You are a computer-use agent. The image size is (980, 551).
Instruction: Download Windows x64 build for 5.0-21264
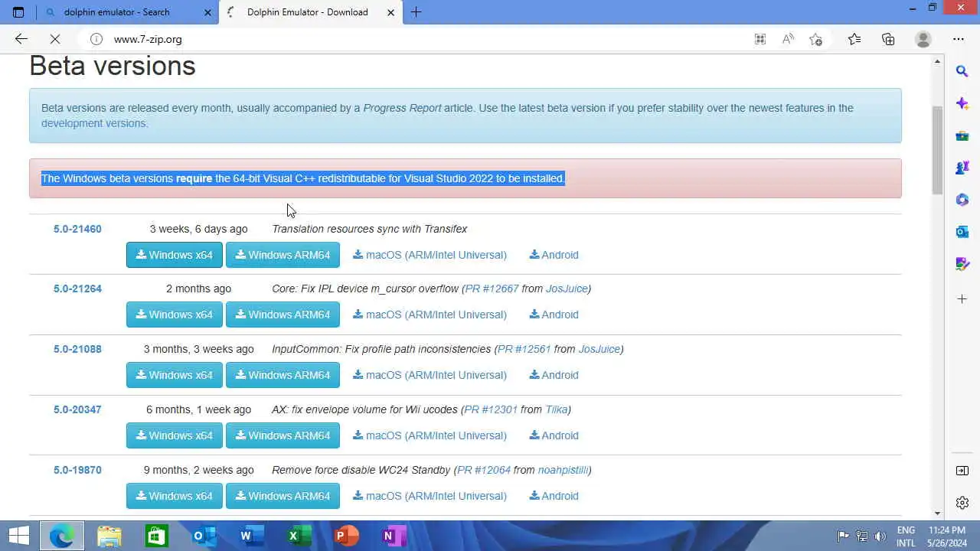pyautogui.click(x=175, y=315)
